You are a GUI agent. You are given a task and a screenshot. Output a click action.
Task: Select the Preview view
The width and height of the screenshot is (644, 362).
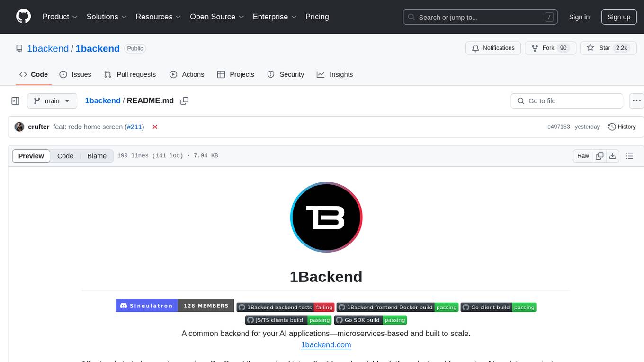(31, 156)
